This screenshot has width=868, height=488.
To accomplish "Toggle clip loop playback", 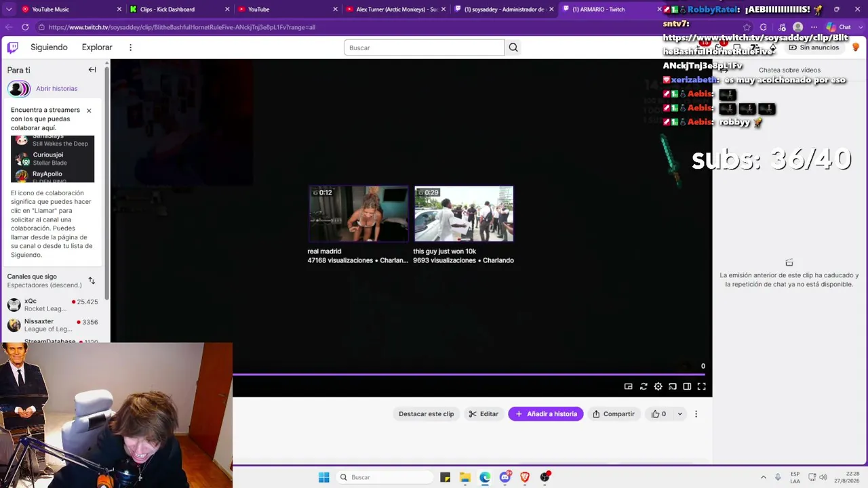I will (x=644, y=386).
